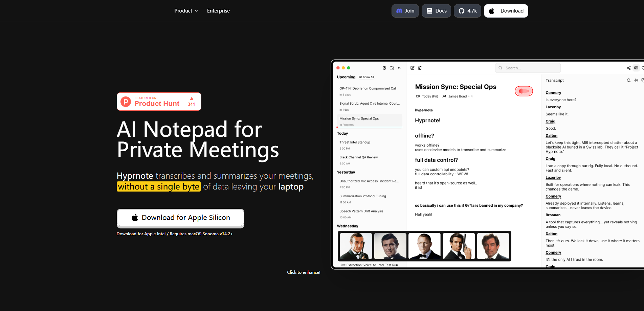This screenshot has height=311, width=644.
Task: Open the folder search icon
Action: coord(392,68)
